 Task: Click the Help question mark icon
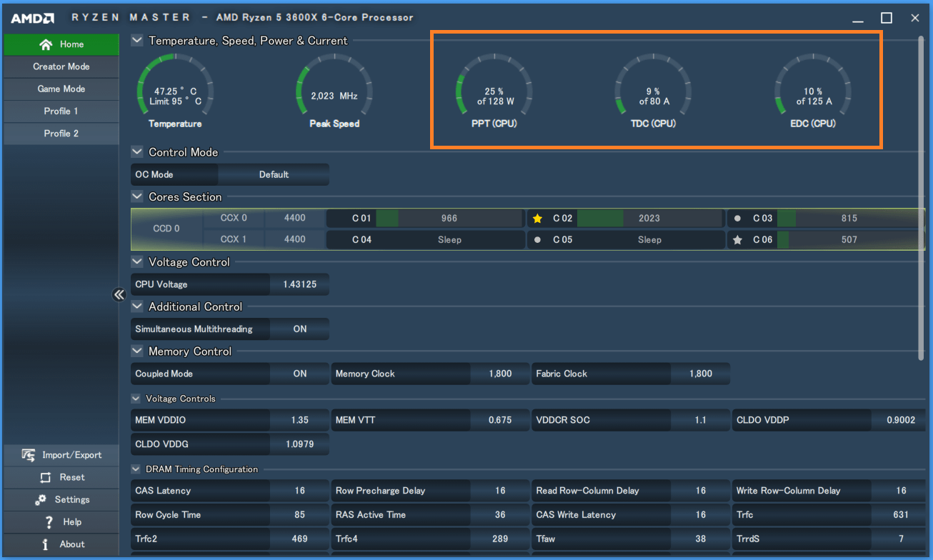pyautogui.click(x=49, y=521)
